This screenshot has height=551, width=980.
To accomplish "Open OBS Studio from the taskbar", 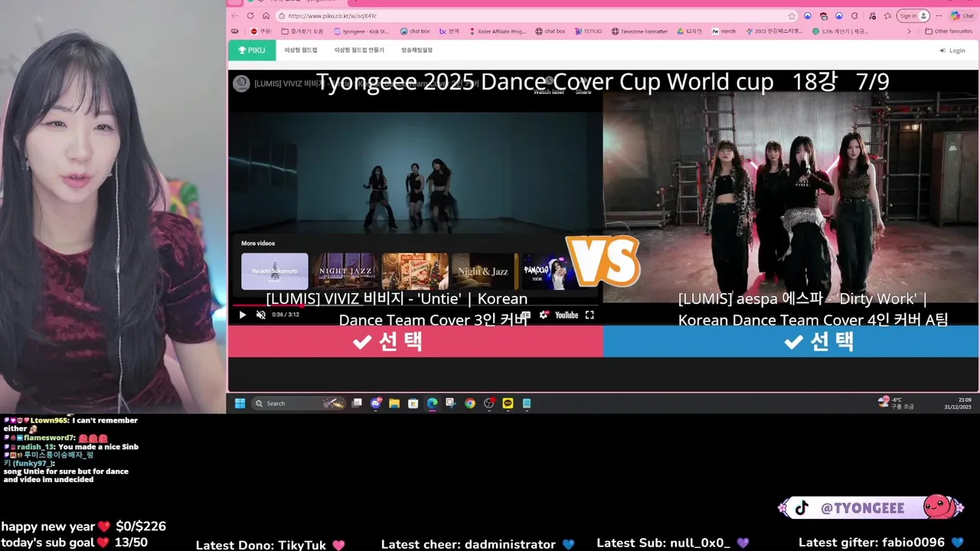I will (x=489, y=403).
